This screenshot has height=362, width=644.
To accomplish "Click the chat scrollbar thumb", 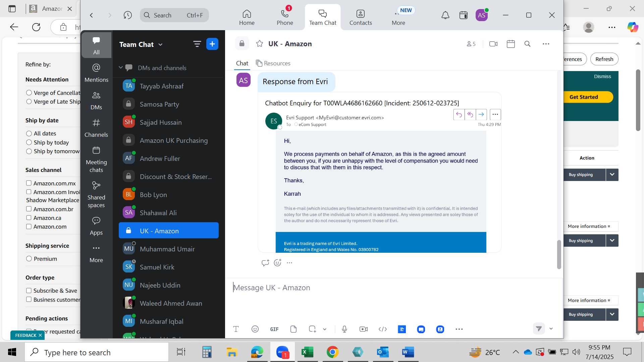I will click(x=559, y=254).
